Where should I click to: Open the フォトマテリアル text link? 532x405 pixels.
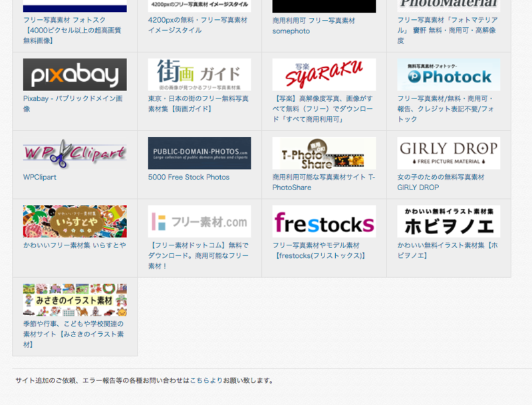pyautogui.click(x=447, y=30)
